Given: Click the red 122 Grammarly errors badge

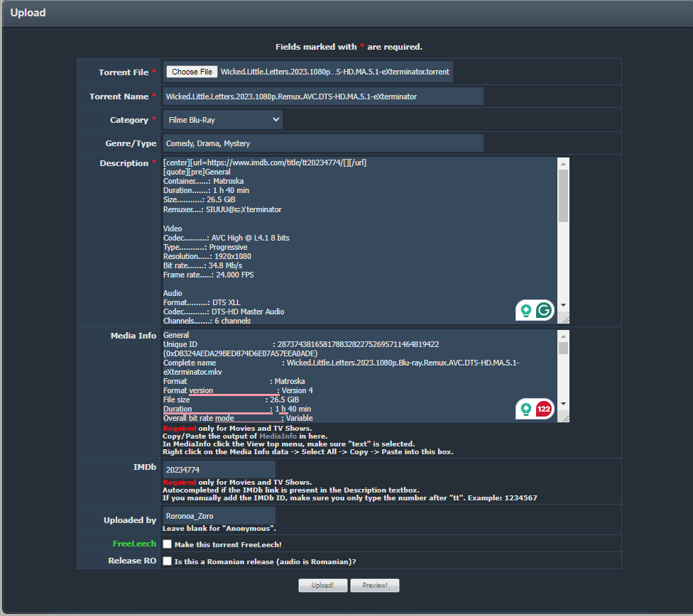Looking at the screenshot, I should pyautogui.click(x=544, y=409).
